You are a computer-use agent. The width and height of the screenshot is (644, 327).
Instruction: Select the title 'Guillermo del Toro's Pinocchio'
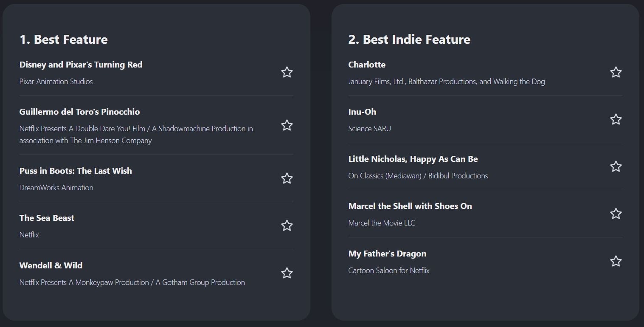click(x=79, y=112)
